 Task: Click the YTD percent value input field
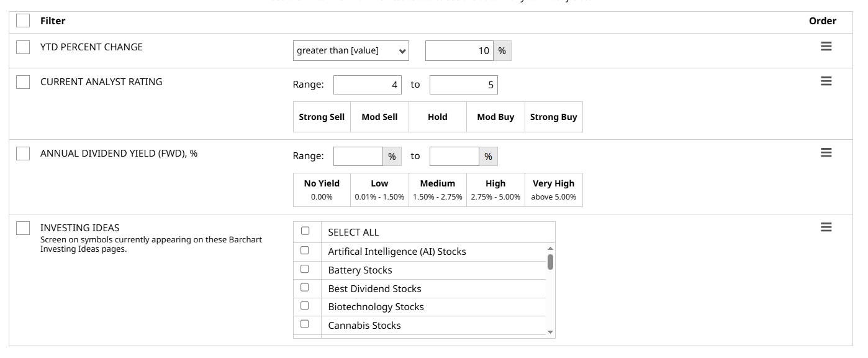[459, 51]
